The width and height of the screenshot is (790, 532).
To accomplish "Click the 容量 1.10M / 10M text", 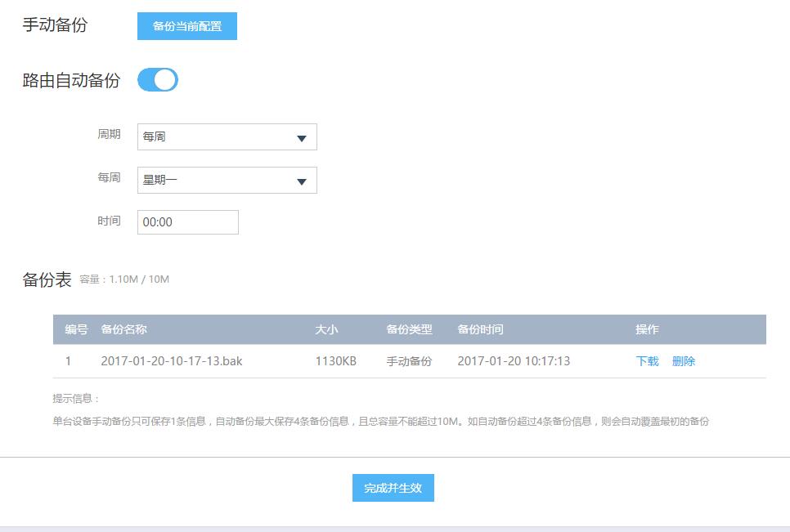I will point(124,279).
